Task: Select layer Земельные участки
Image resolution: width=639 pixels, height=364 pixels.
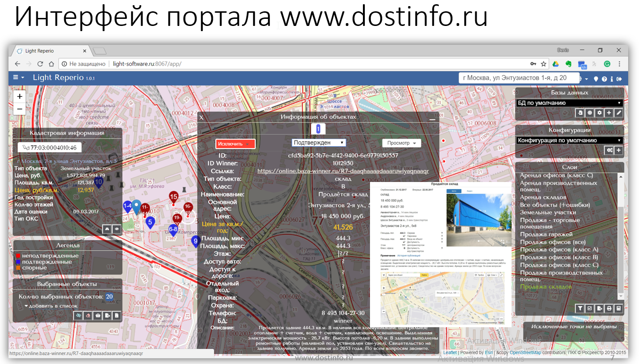Action: pyautogui.click(x=548, y=212)
